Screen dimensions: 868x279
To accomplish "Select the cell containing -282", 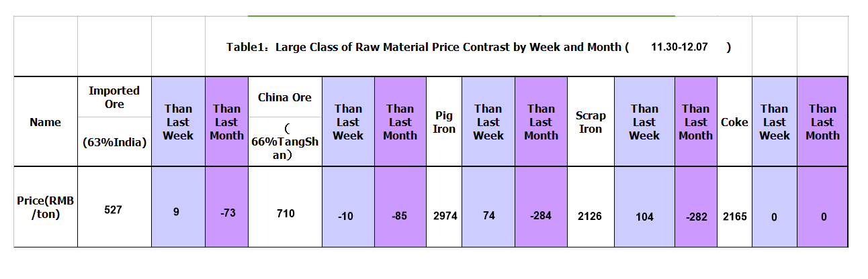I will (695, 216).
